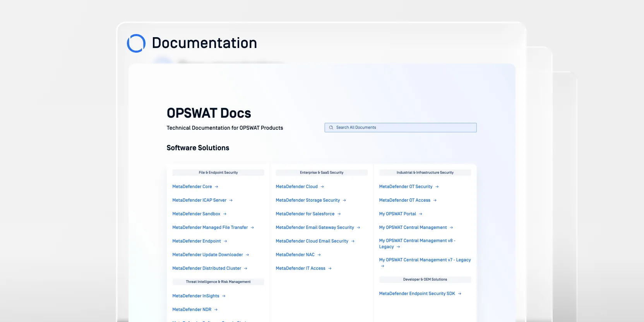The height and width of the screenshot is (322, 644).
Task: Click the arrow beside MetaDefender OT Access
Action: (x=435, y=200)
